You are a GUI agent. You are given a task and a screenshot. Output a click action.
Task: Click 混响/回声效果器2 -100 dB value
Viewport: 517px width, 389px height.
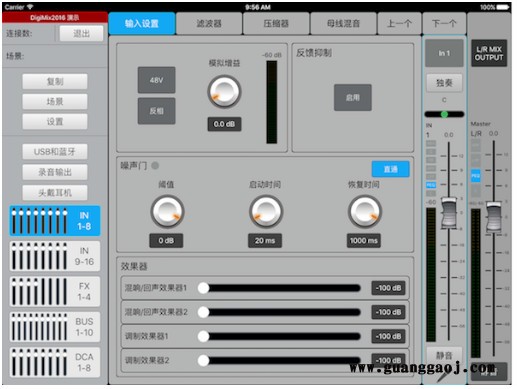tap(388, 312)
